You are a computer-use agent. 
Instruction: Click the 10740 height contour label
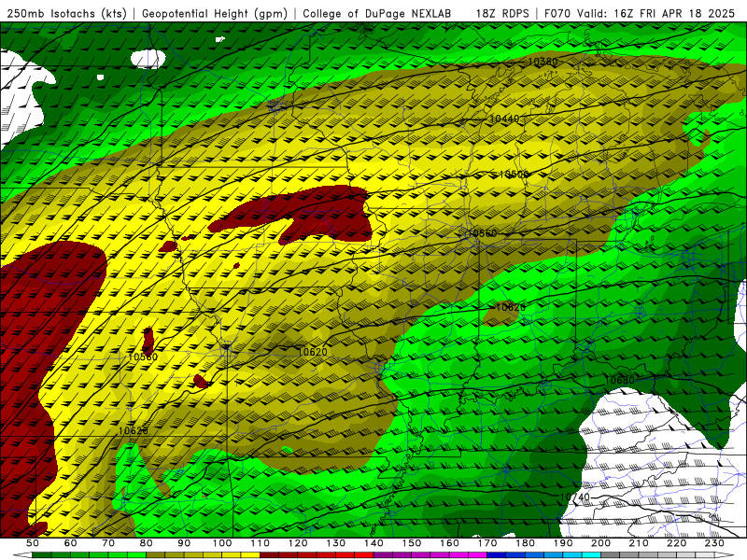click(x=574, y=497)
